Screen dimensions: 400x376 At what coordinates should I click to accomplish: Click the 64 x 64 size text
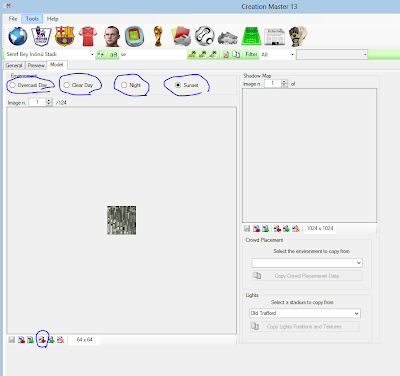[85, 340]
